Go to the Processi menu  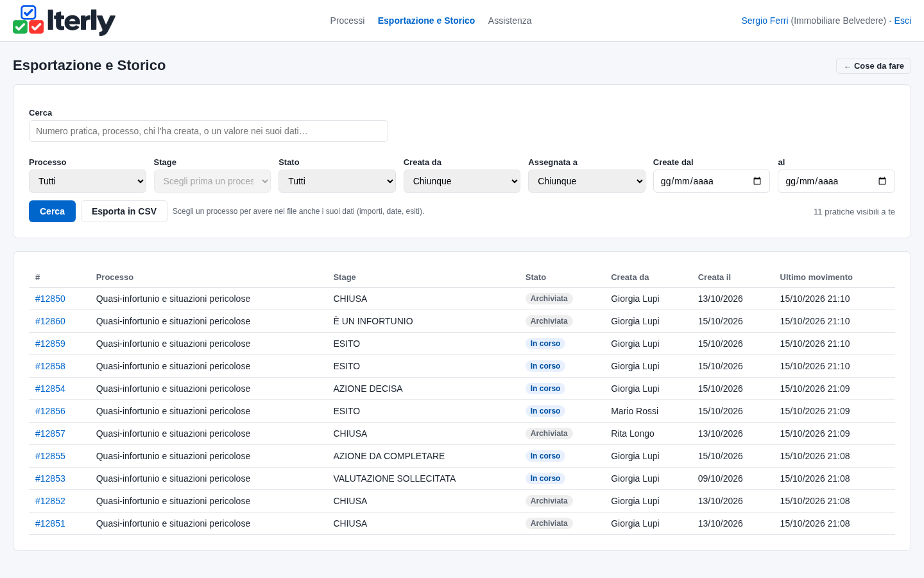(x=347, y=21)
